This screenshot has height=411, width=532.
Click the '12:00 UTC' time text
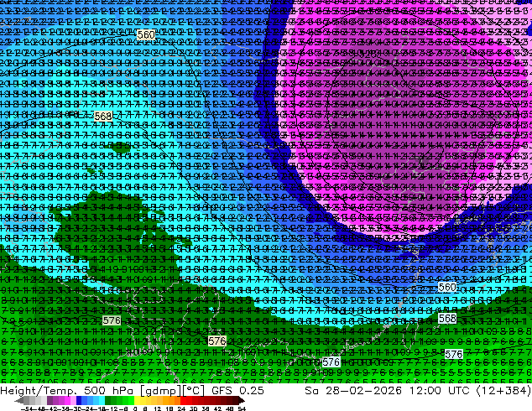(440, 391)
